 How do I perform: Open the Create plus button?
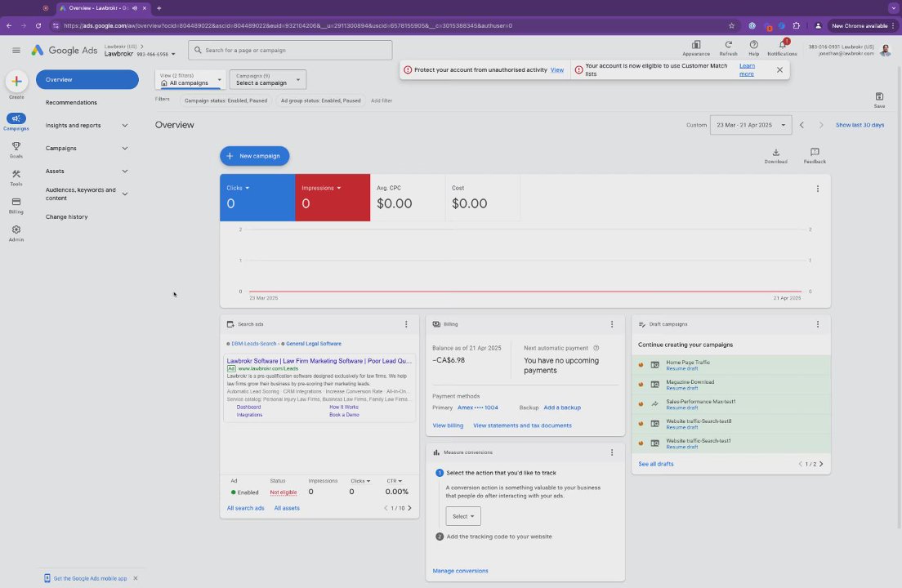point(16,82)
